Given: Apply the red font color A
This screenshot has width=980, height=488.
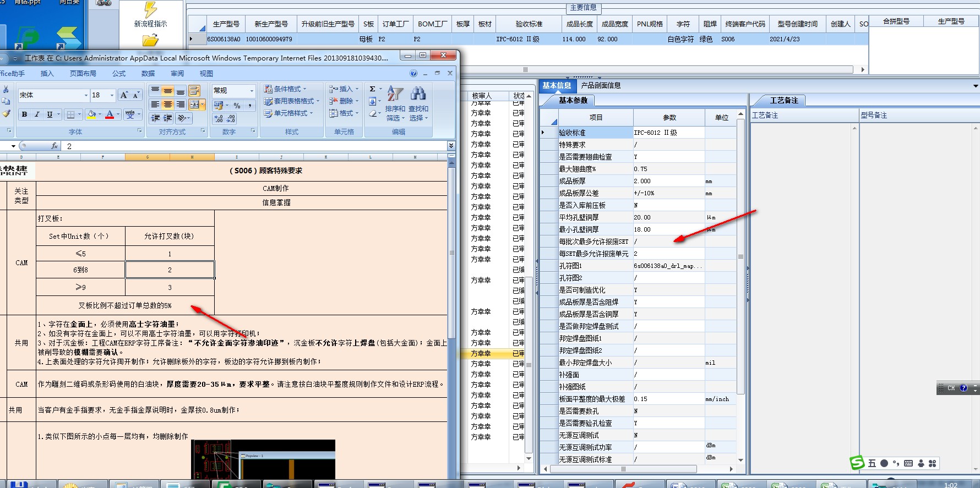Looking at the screenshot, I should click(x=110, y=114).
